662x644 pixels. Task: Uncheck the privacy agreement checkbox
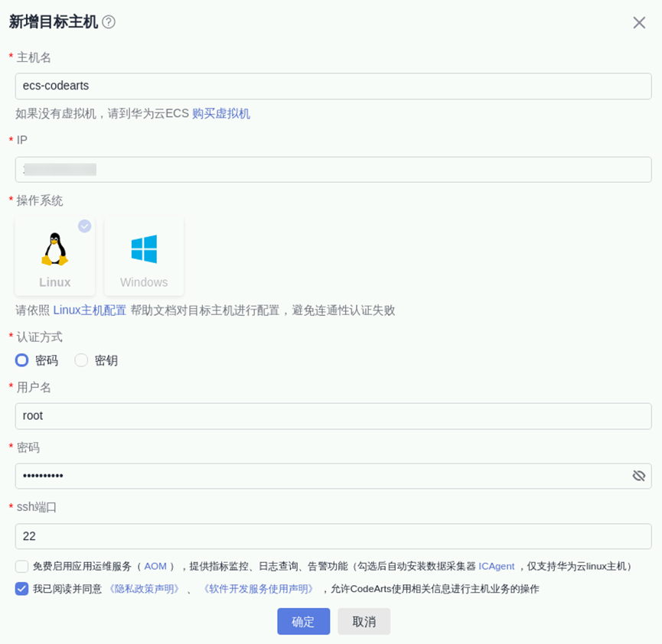pos(22,589)
